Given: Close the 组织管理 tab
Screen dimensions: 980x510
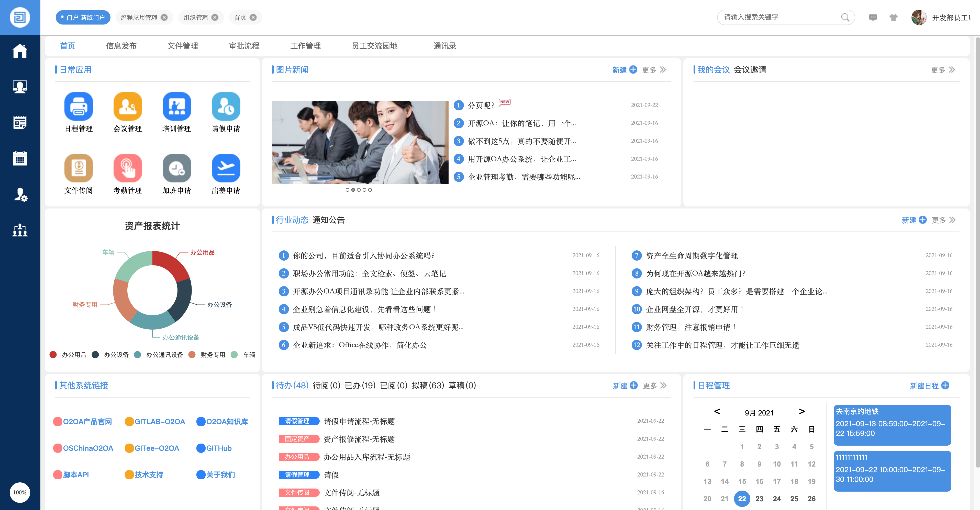Looking at the screenshot, I should [x=215, y=17].
